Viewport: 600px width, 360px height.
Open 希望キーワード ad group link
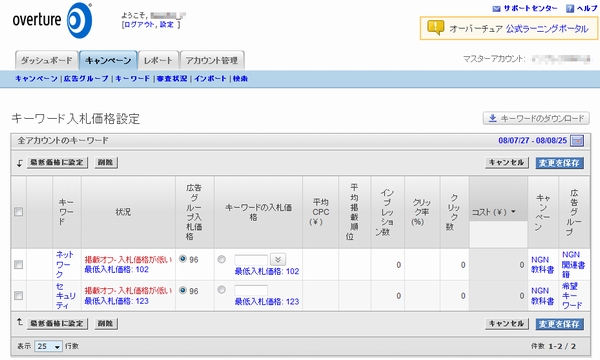point(572,296)
